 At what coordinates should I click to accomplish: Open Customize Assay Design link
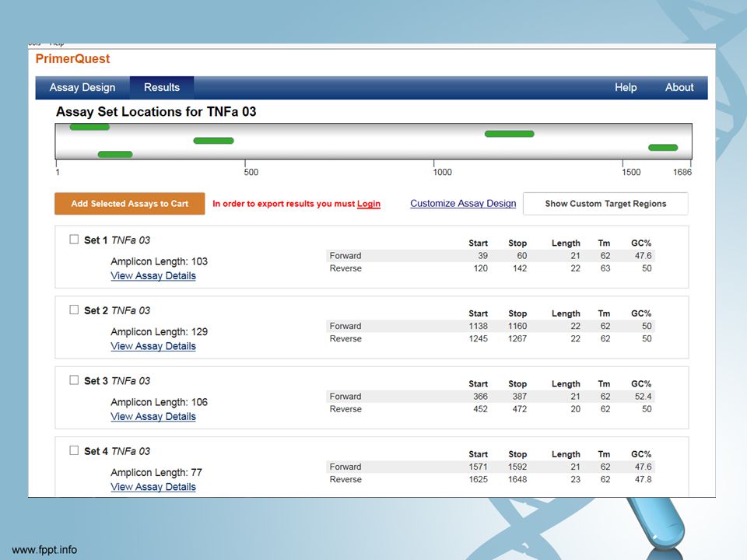coord(463,203)
